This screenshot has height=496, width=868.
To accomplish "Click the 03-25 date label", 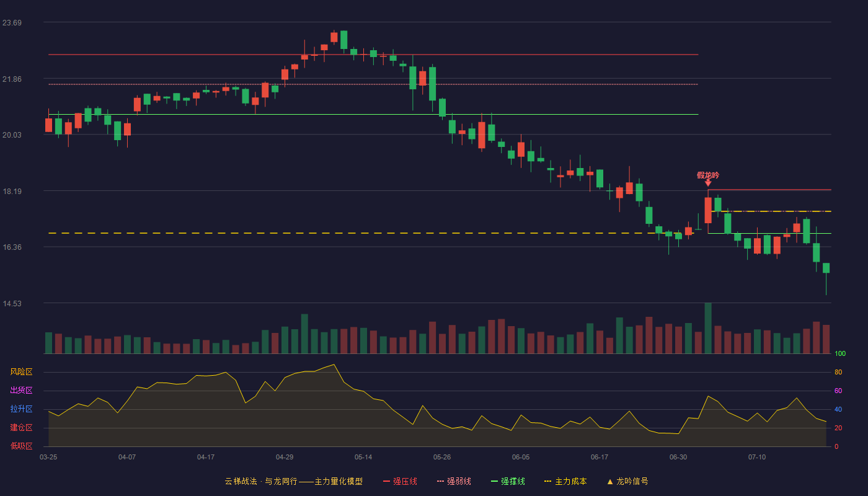I will click(x=48, y=457).
